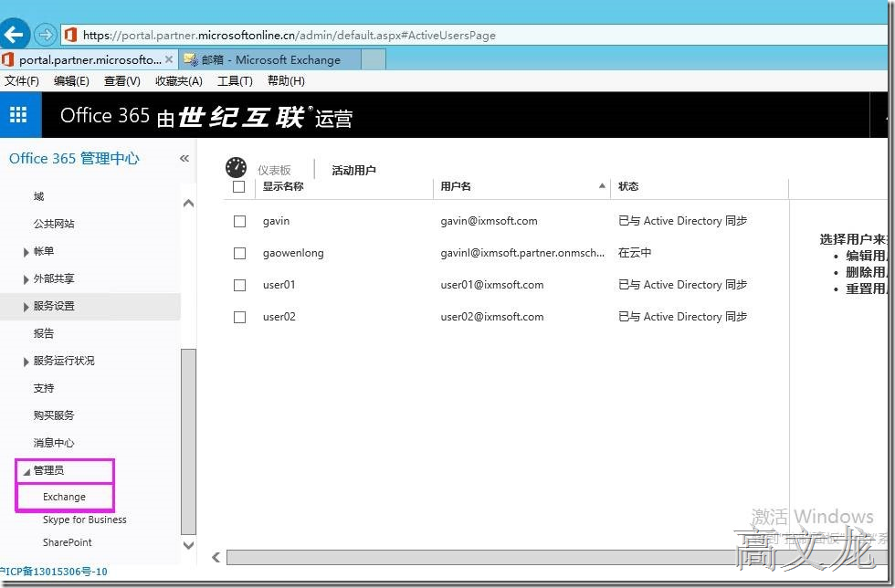Check the box for user02
The height and width of the screenshot is (588, 895).
[239, 317]
